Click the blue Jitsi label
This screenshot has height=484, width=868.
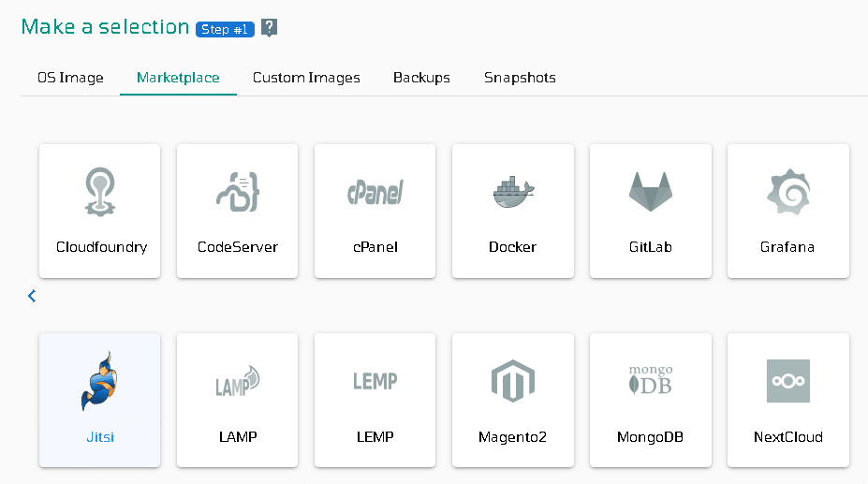100,437
